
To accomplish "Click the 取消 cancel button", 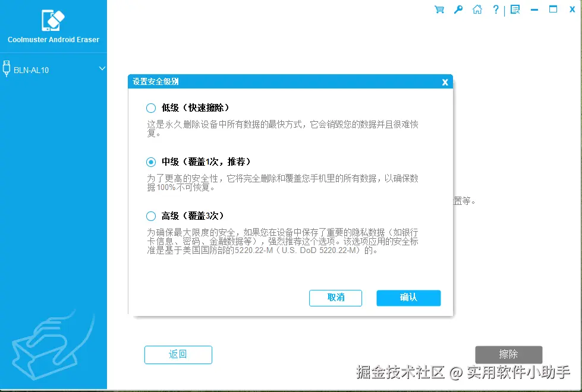I will click(x=335, y=298).
